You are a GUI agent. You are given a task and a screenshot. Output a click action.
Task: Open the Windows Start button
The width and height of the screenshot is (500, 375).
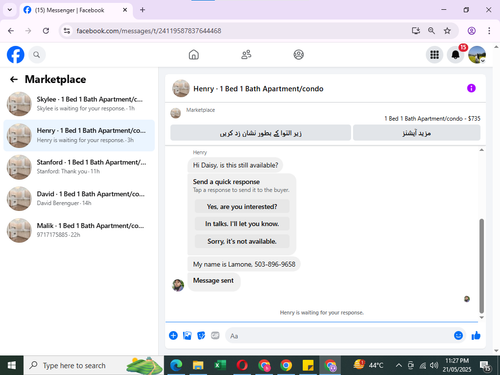coord(11,365)
